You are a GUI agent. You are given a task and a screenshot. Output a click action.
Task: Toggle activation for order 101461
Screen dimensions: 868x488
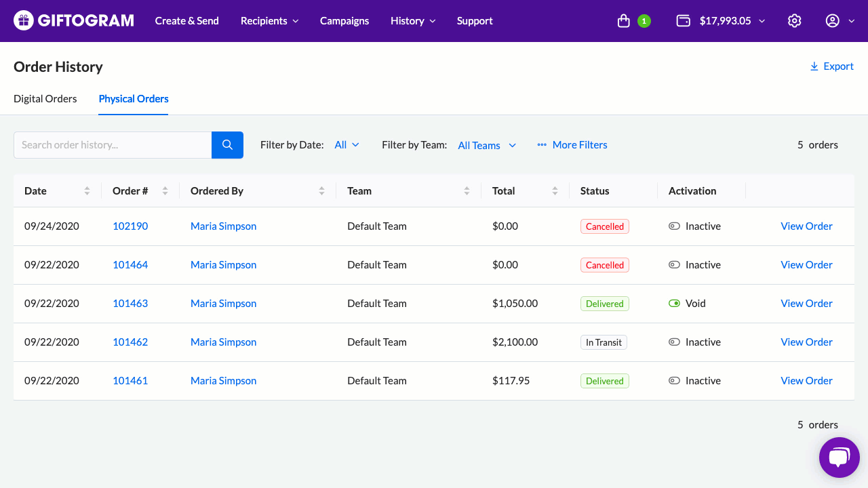click(x=674, y=381)
